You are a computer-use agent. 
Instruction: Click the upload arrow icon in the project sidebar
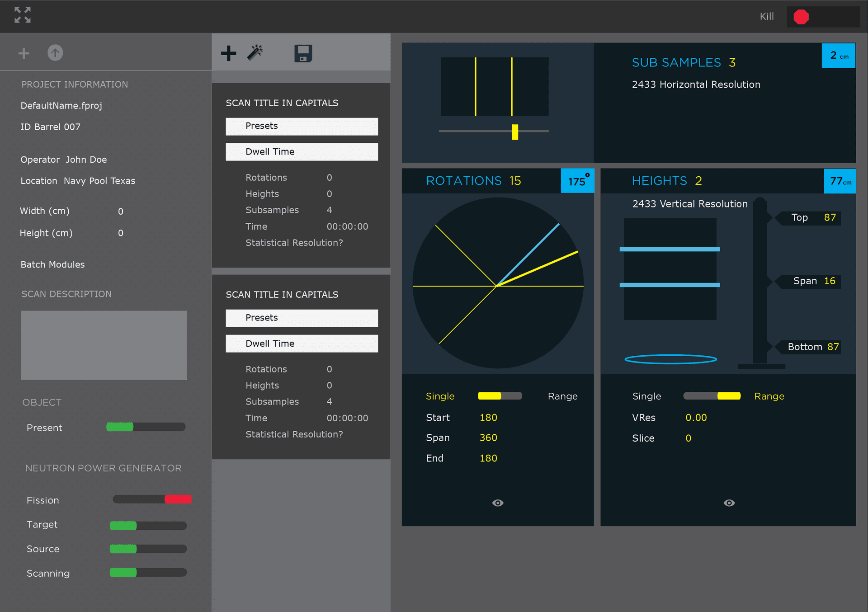point(55,52)
